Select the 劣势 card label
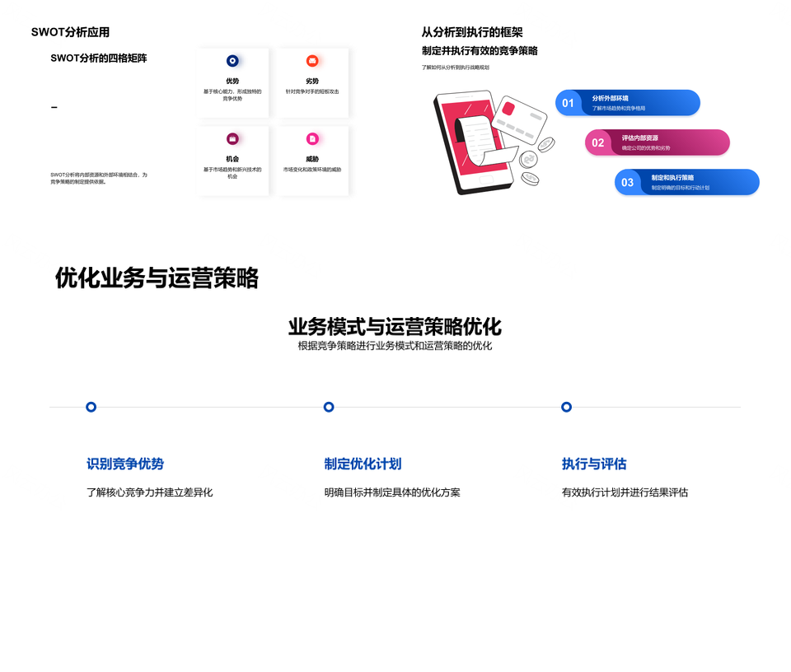 tap(312, 82)
